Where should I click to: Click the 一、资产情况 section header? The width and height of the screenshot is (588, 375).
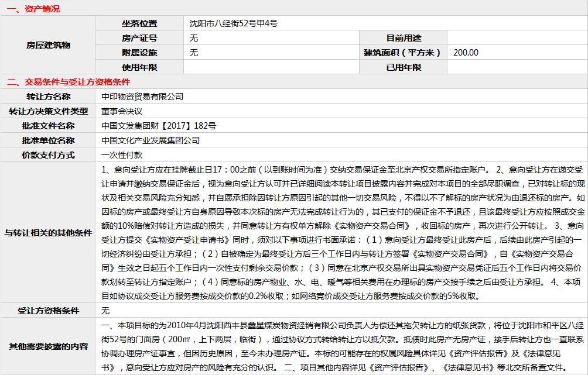[33, 9]
